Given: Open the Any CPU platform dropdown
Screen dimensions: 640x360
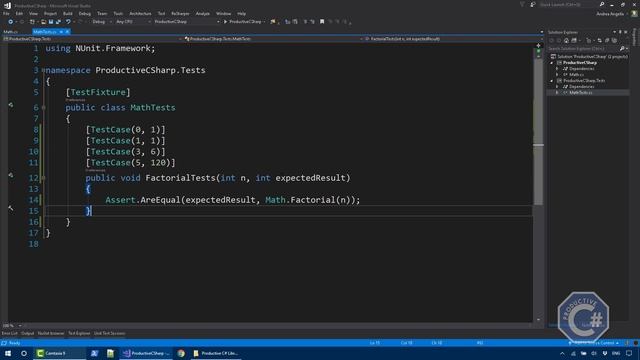Looking at the screenshot, I should 133,22.
